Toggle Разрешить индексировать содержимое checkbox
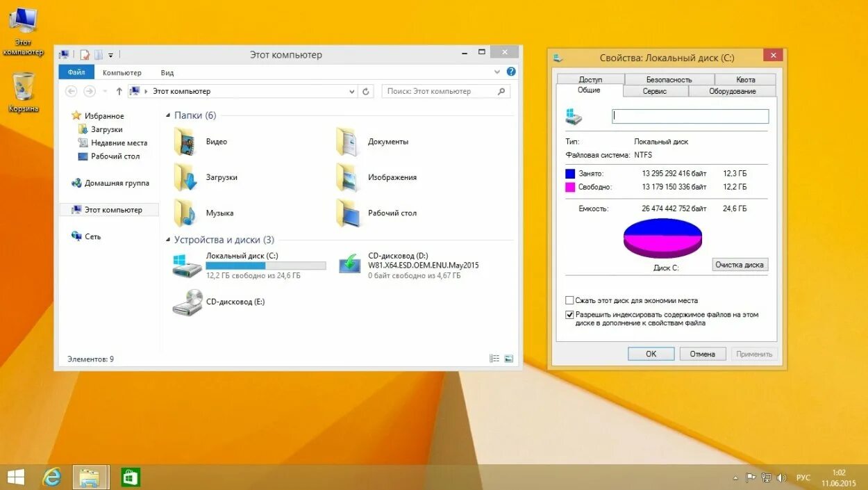 point(569,315)
